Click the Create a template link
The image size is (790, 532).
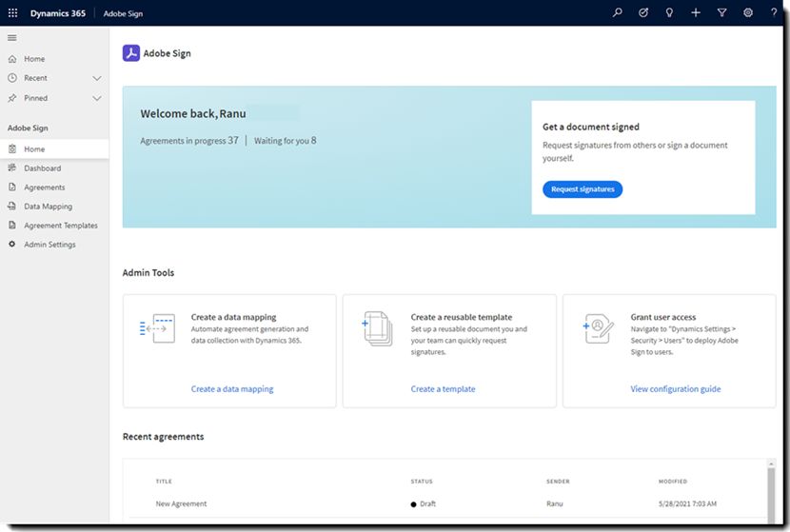[x=443, y=389]
